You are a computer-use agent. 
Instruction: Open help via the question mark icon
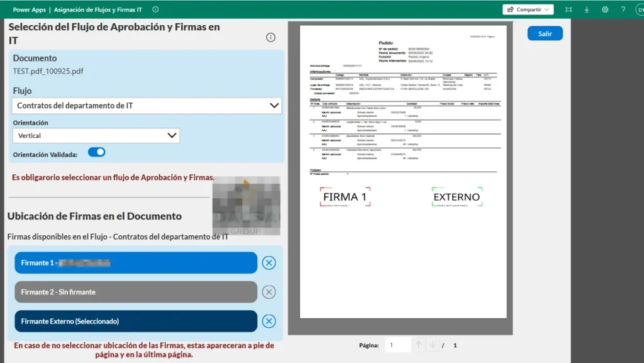(x=622, y=9)
